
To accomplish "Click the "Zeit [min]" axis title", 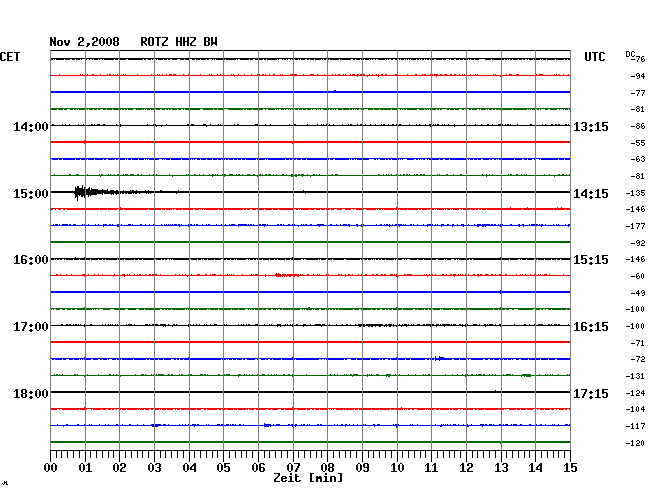I will coord(308,478).
